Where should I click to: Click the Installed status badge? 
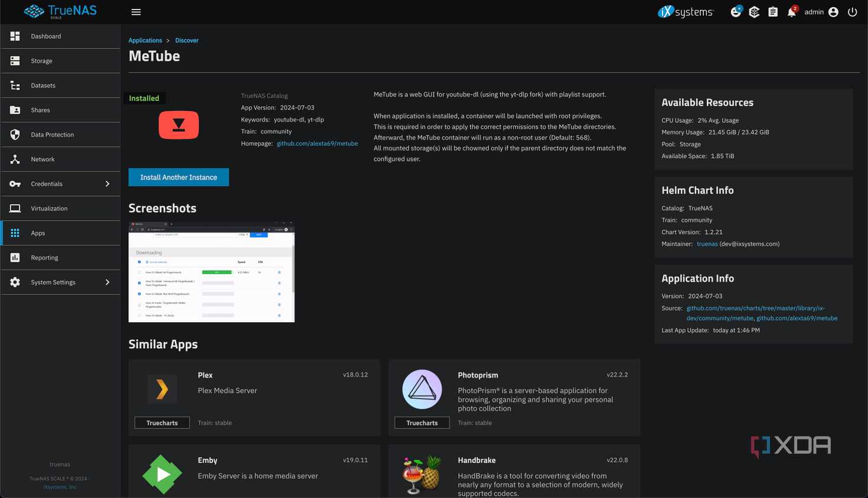(x=144, y=98)
